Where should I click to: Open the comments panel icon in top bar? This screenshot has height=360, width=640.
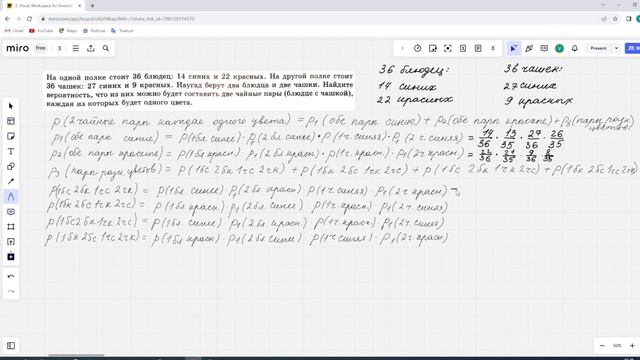pos(544,48)
